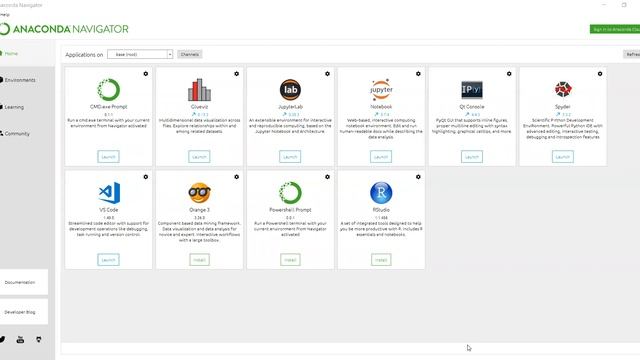The height and width of the screenshot is (360, 640).
Task: Launch JupyterLab
Action: [x=290, y=157]
